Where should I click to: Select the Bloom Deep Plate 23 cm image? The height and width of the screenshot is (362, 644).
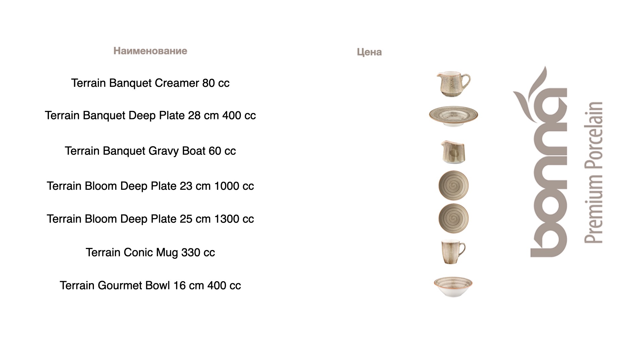(x=453, y=185)
